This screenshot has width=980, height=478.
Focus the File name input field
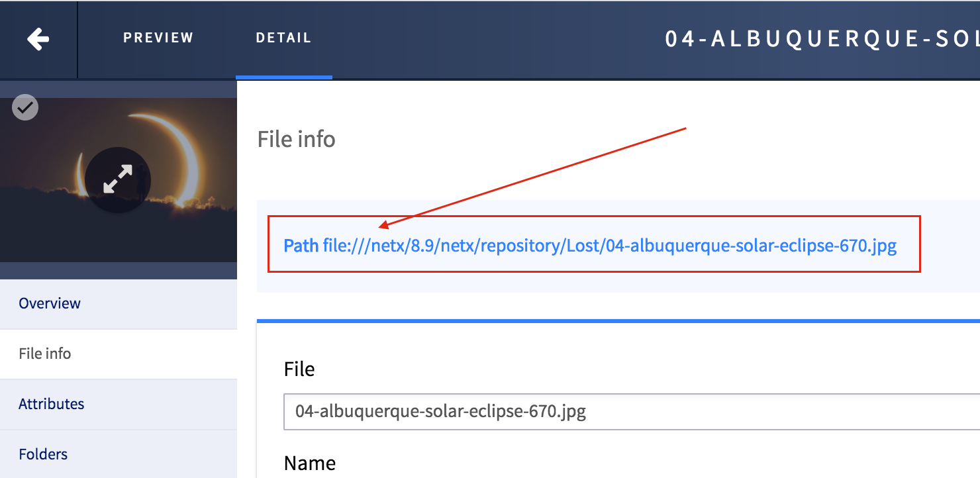pyautogui.click(x=629, y=412)
